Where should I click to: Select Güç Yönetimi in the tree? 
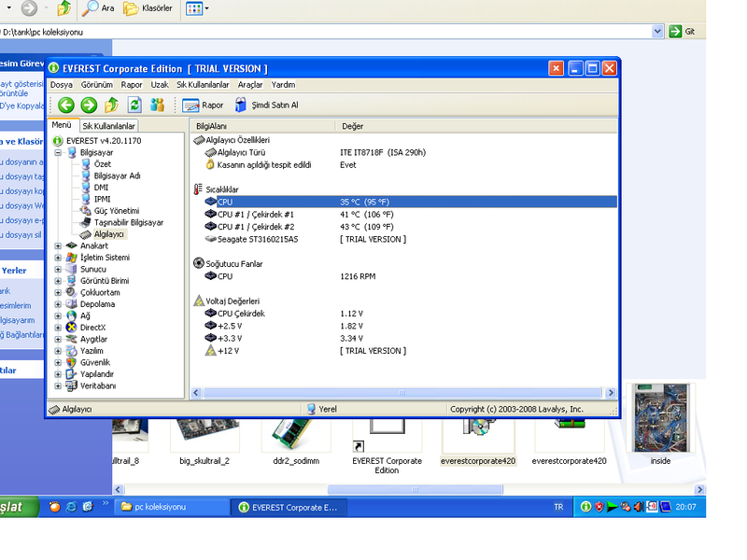(116, 211)
